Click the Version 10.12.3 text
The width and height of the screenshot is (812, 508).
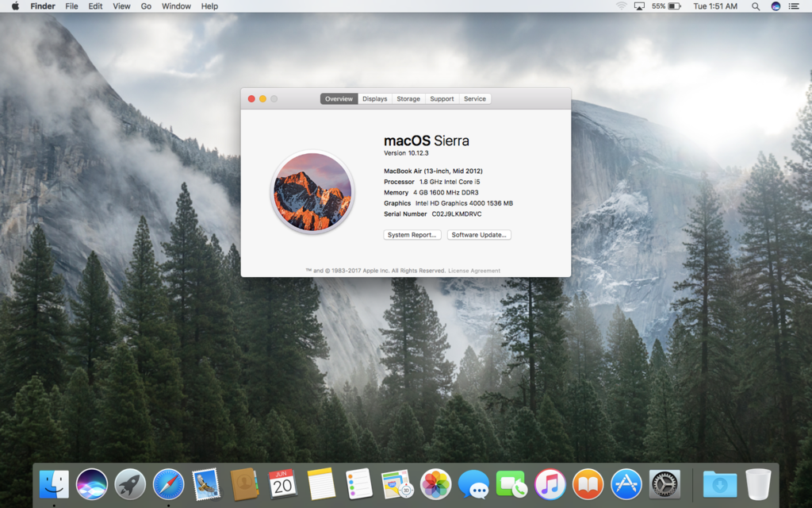[406, 153]
